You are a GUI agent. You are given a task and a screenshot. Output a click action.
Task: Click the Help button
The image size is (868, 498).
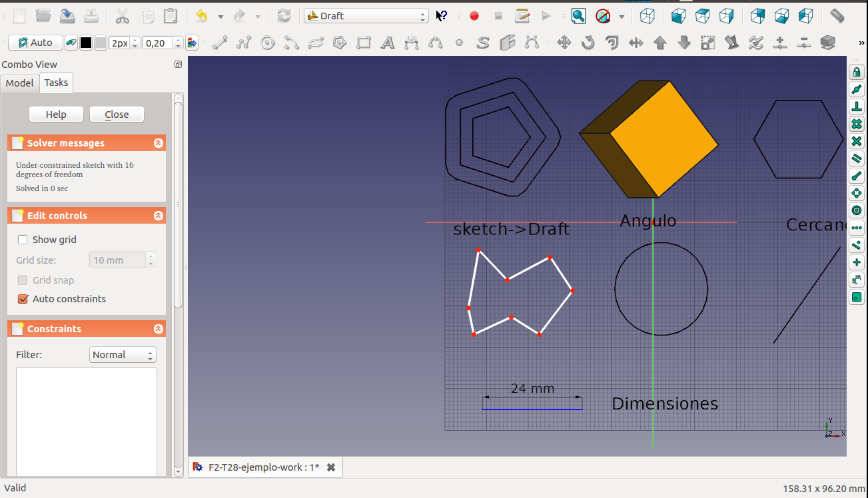(x=56, y=115)
